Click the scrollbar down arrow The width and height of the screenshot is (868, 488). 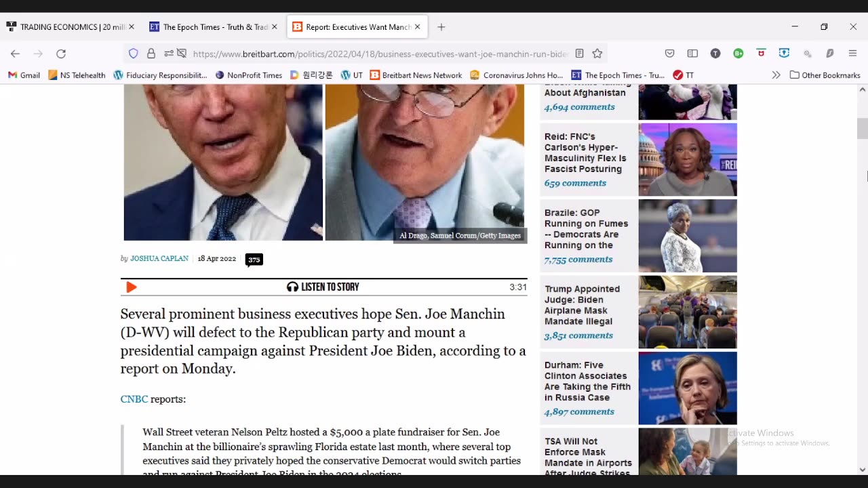pyautogui.click(x=862, y=469)
